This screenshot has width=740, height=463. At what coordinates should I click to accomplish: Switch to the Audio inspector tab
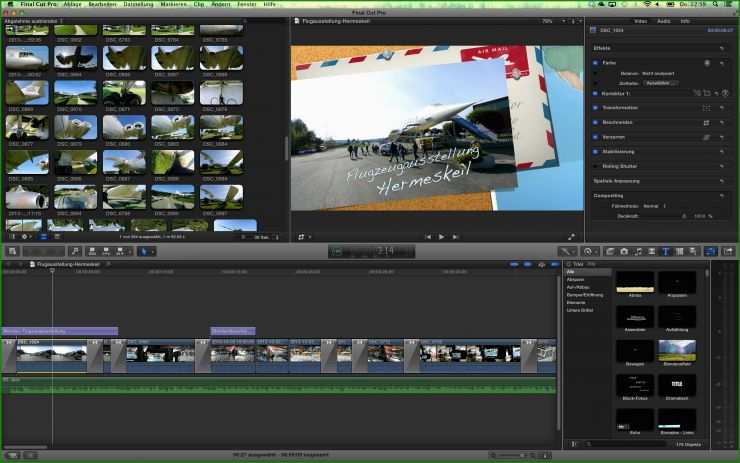coord(664,21)
